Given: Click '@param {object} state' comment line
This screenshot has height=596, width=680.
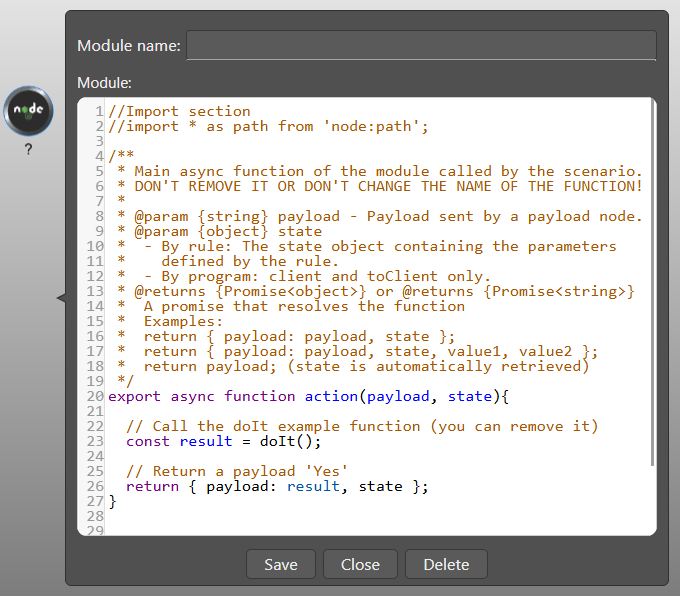Looking at the screenshot, I should pos(220,232).
